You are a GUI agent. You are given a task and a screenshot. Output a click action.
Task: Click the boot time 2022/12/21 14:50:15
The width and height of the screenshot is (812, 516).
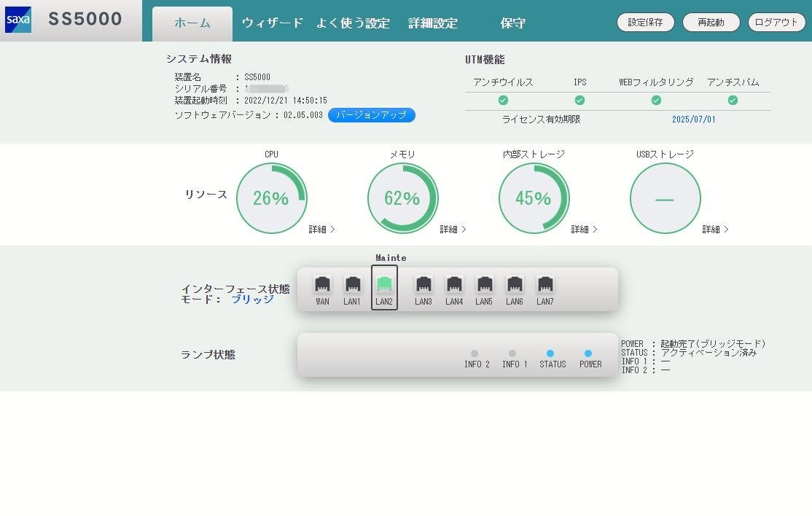[x=285, y=101]
